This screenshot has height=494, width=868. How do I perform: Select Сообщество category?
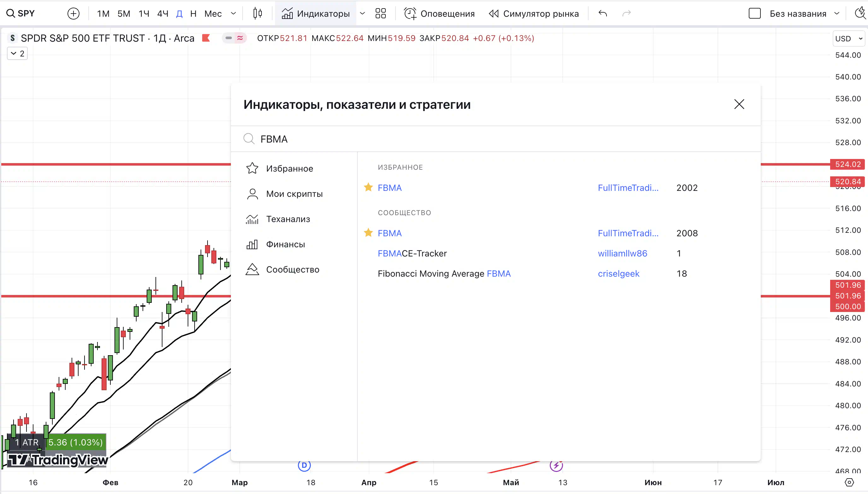click(x=294, y=269)
